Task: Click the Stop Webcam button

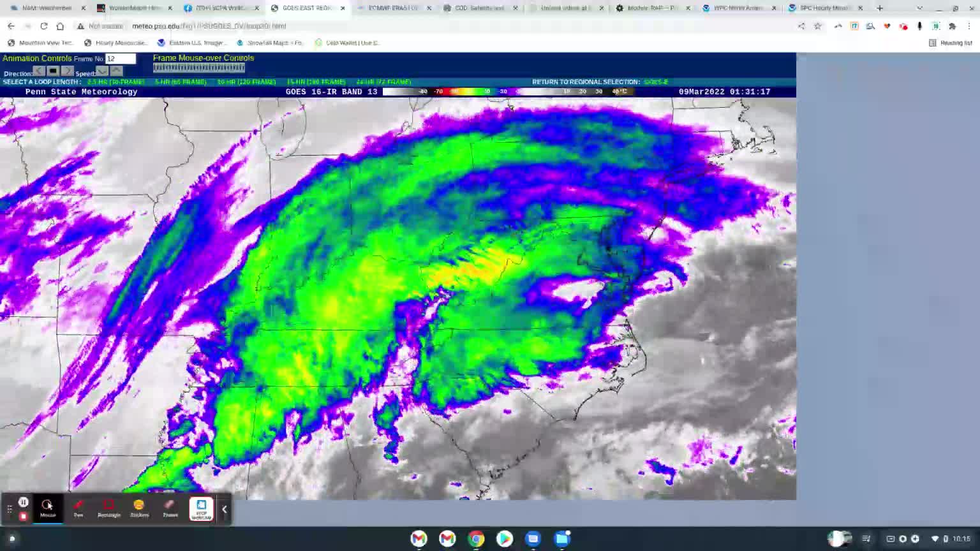Action: (201, 509)
